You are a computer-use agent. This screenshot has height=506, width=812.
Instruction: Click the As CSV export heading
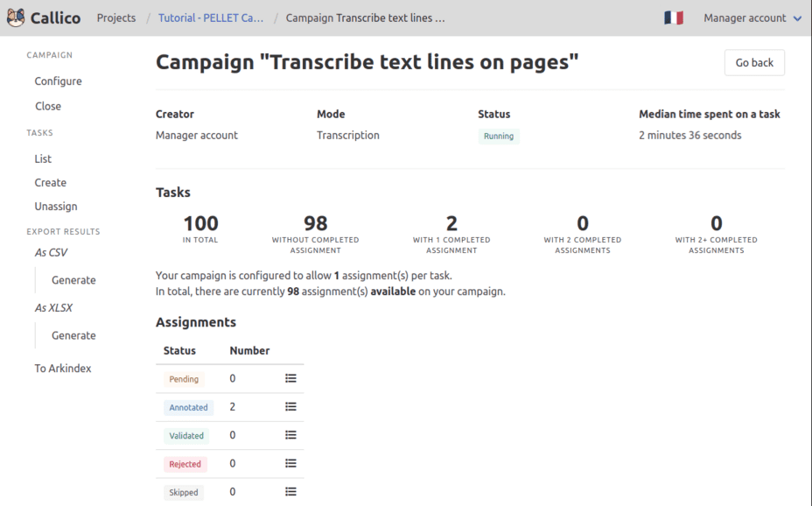(51, 253)
